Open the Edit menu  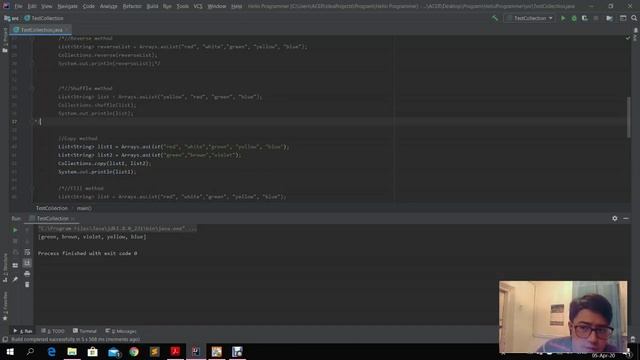[x=32, y=6]
